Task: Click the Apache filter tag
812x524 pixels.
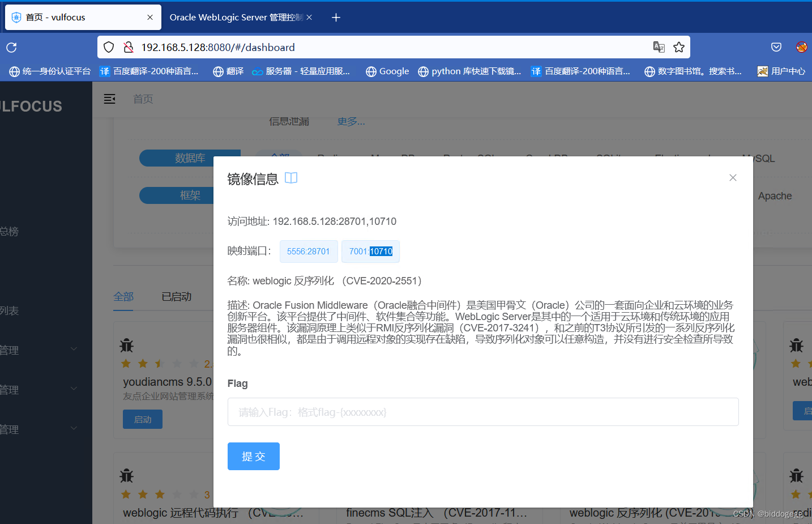Action: pyautogui.click(x=775, y=196)
